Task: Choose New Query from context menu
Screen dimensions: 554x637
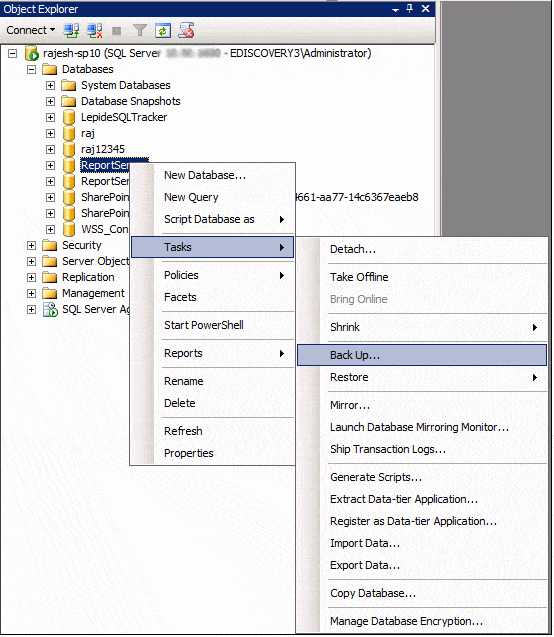Action: (x=212, y=197)
